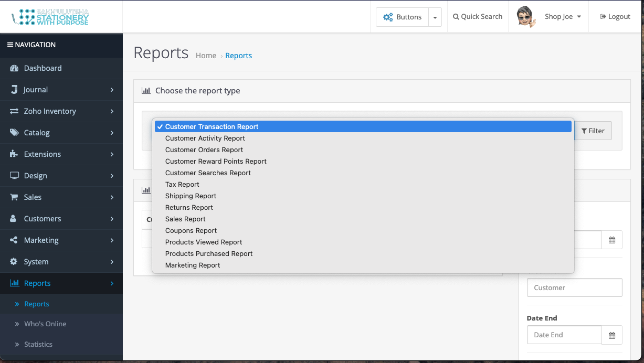Click the hamburger icon beside NAVIGATION
644x363 pixels.
click(x=10, y=45)
